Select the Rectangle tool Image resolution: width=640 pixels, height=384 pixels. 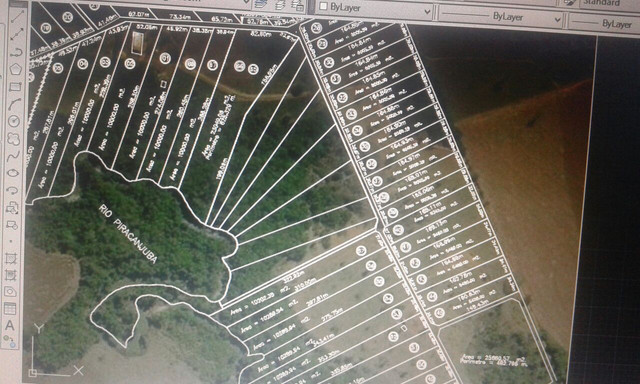15,86
